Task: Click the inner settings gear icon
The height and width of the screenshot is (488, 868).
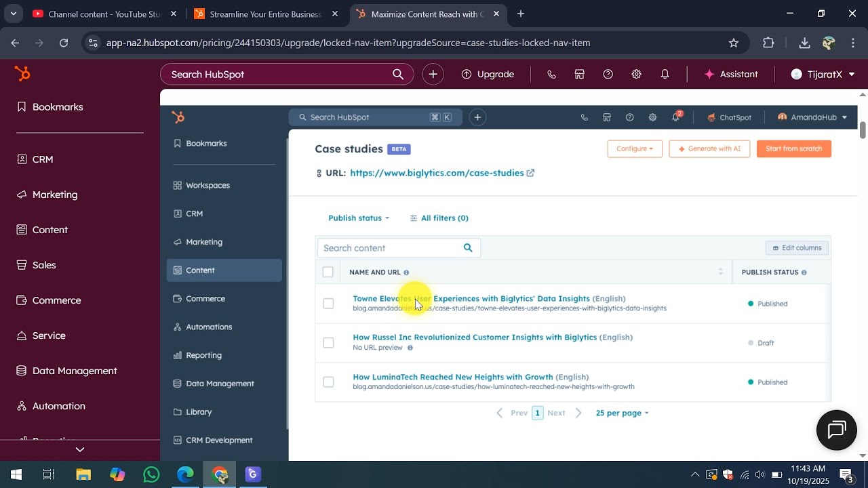Action: click(652, 117)
